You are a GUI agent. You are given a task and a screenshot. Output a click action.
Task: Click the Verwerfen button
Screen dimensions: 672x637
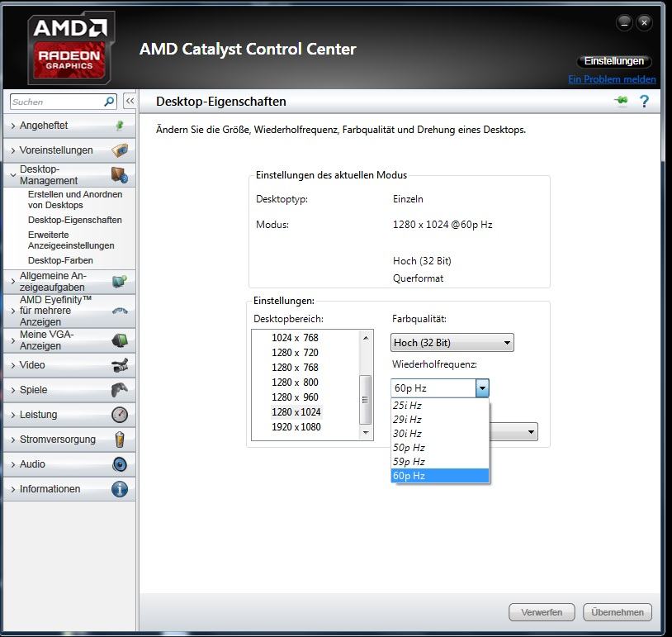542,612
